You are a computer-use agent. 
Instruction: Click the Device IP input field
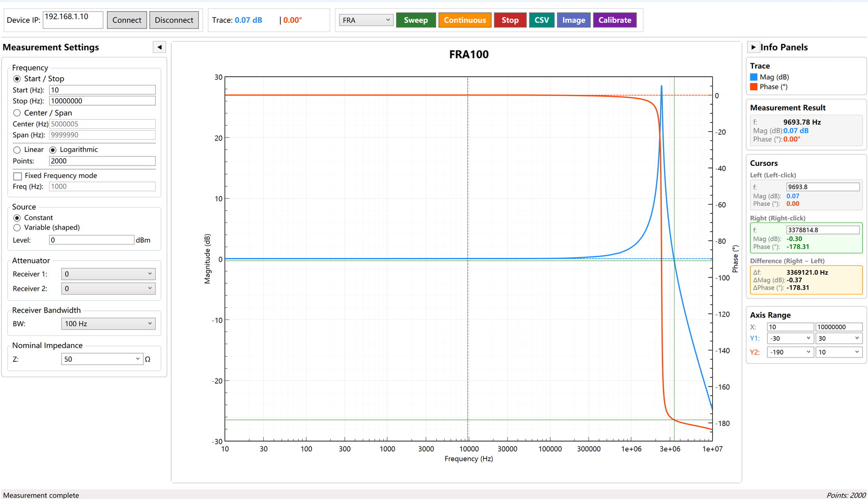click(73, 20)
